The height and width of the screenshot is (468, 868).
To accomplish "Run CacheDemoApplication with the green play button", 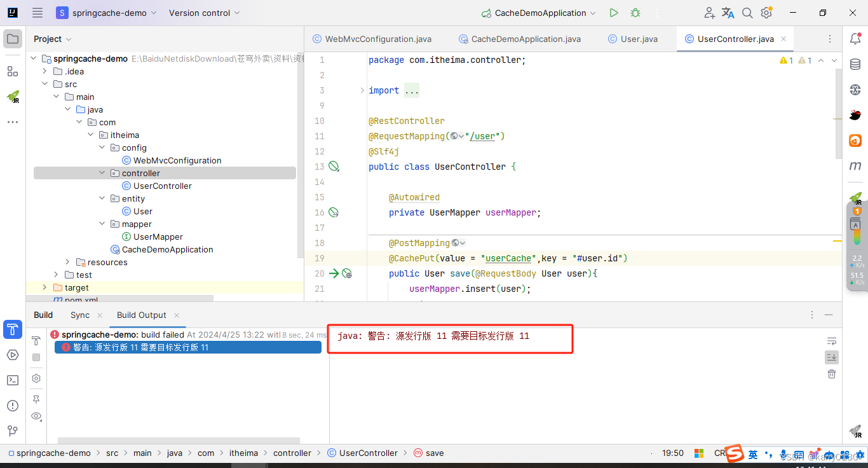I will (x=614, y=13).
